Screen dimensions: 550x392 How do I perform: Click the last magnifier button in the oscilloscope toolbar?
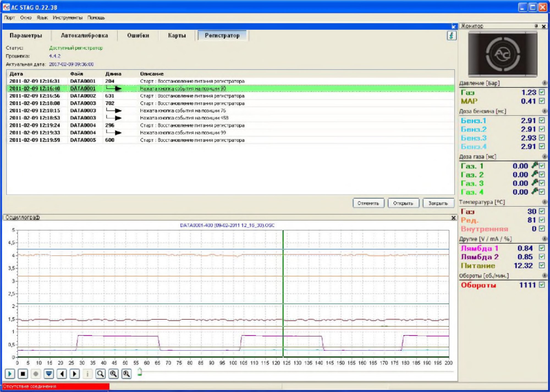pos(126,374)
